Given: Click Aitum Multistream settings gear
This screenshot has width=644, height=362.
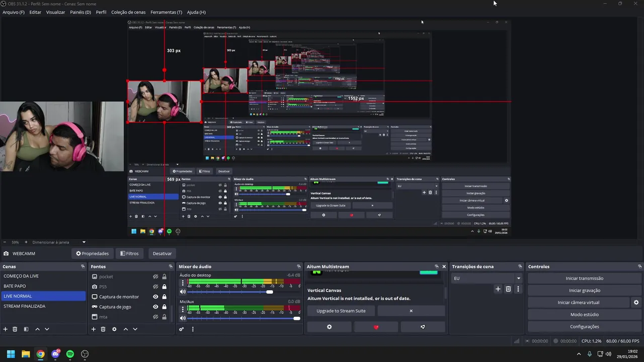Looking at the screenshot, I should [330, 327].
